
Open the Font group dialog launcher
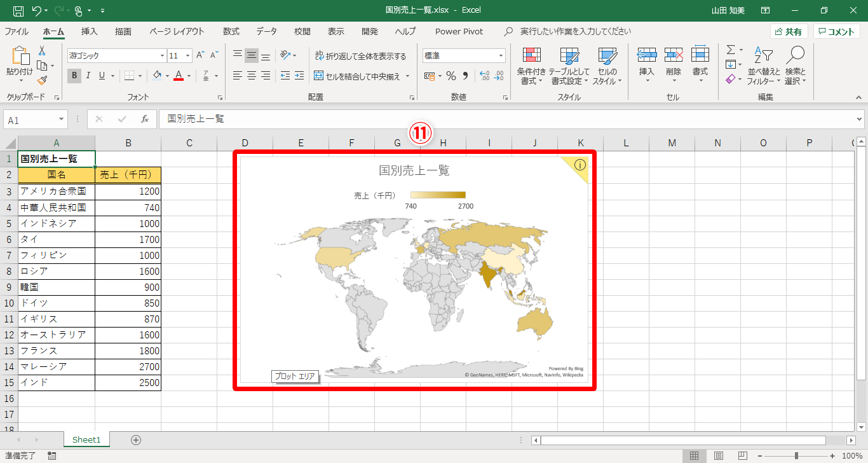(x=220, y=97)
